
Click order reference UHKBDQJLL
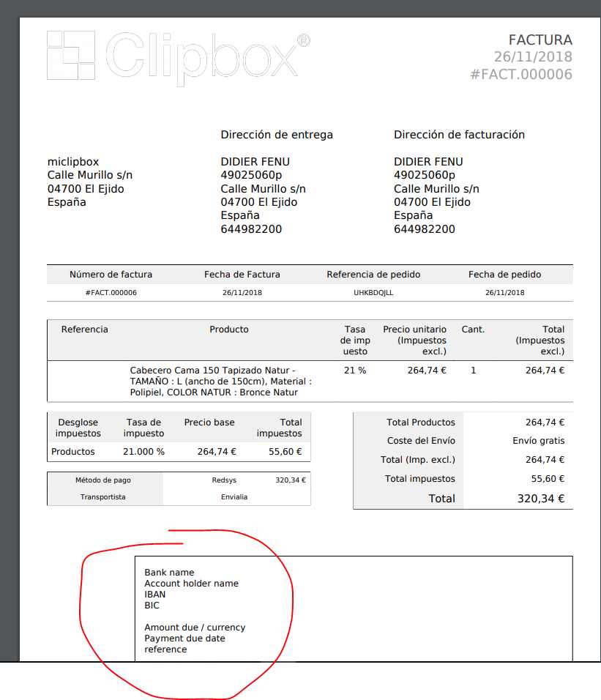coord(373,293)
